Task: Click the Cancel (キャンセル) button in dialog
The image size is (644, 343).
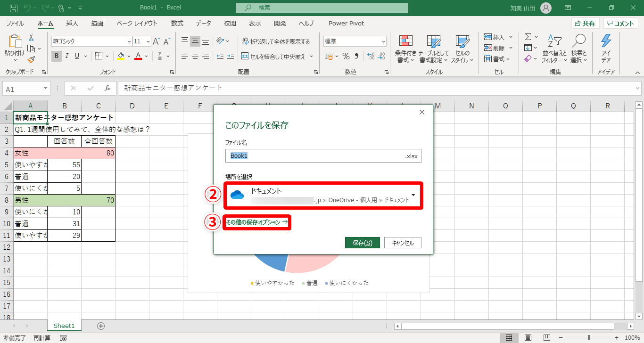Action: [x=403, y=243]
